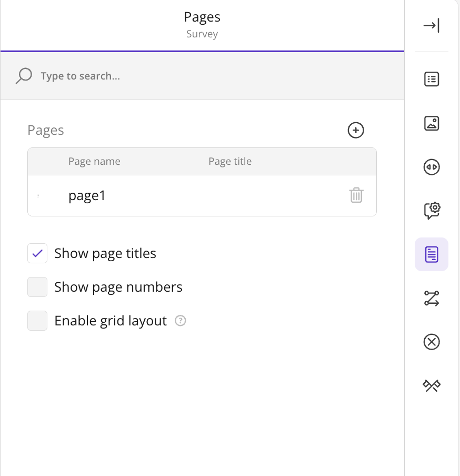Viewport: 460px width, 476px height.
Task: Click the empty Page title cell for page1
Action: 273,196
